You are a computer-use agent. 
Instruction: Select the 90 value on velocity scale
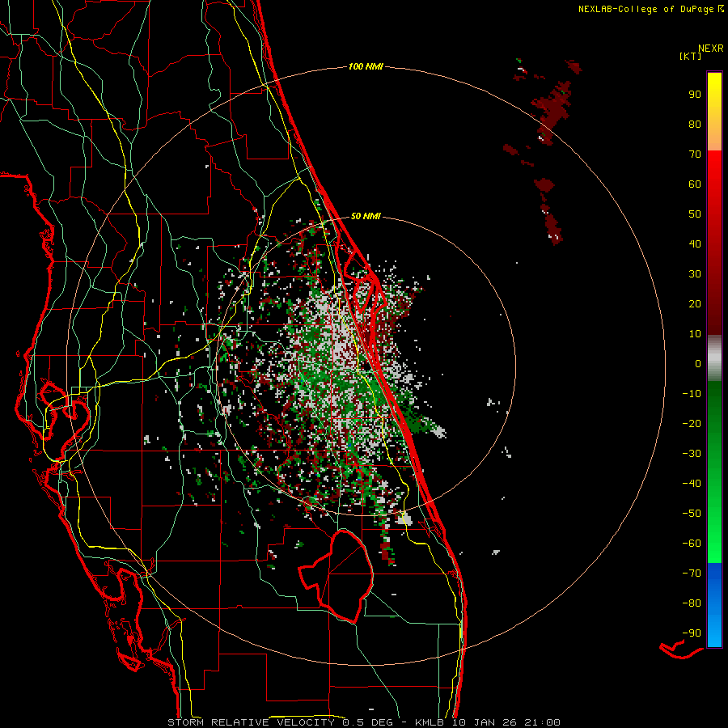pos(695,95)
